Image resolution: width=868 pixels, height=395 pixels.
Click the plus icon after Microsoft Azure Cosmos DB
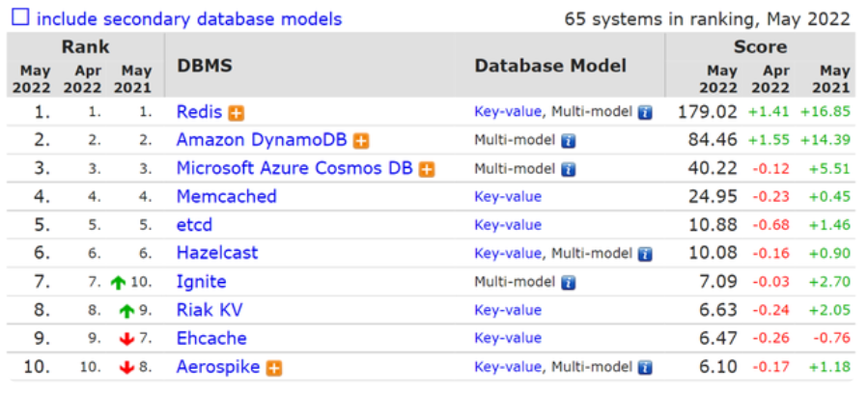coord(426,169)
